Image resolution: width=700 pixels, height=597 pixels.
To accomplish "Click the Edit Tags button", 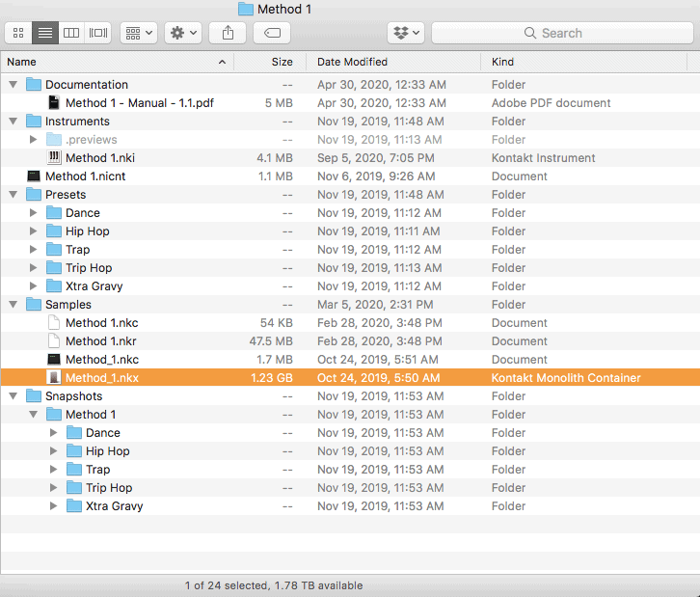I will [272, 33].
